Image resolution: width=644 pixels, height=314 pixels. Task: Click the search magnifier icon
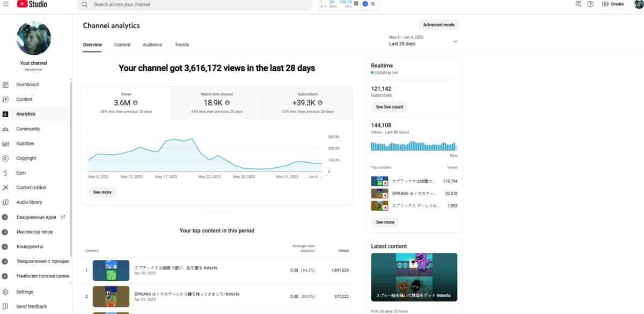click(x=85, y=4)
